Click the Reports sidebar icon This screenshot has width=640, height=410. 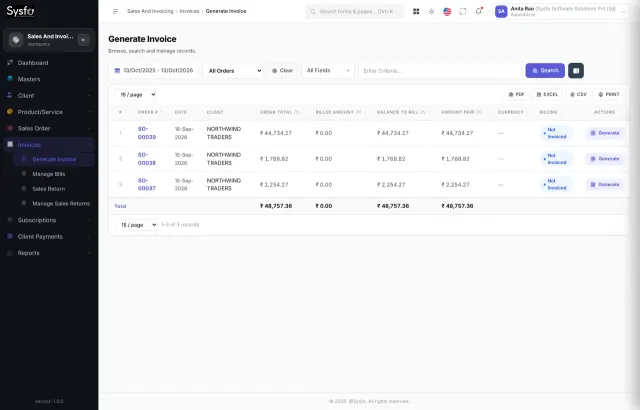[x=10, y=253]
